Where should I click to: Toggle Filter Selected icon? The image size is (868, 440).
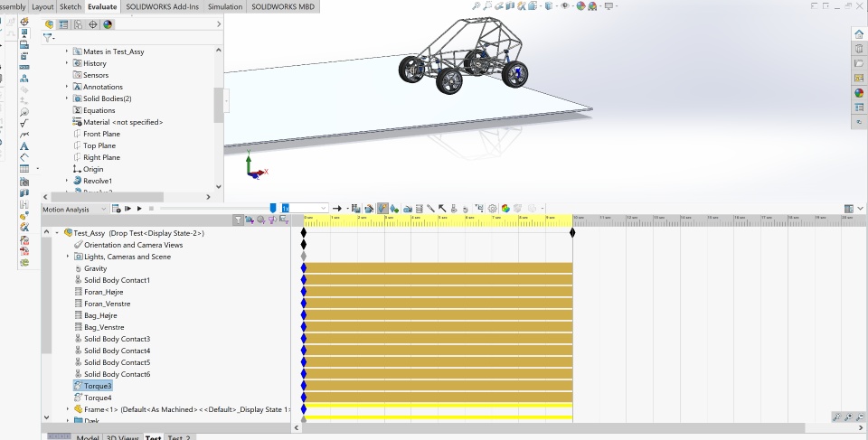(272, 220)
